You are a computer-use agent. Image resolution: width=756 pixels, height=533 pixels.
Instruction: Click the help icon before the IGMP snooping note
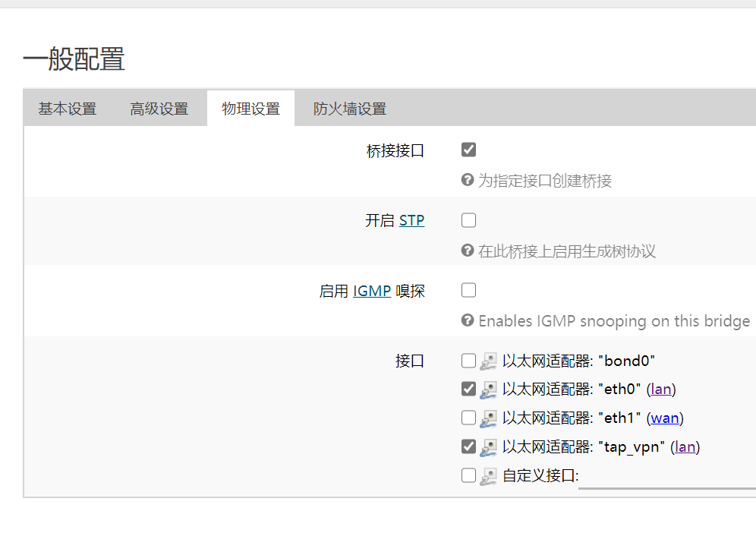[468, 321]
